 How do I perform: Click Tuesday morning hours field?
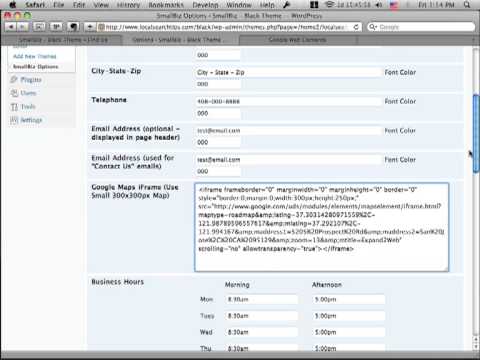pyautogui.click(x=262, y=316)
